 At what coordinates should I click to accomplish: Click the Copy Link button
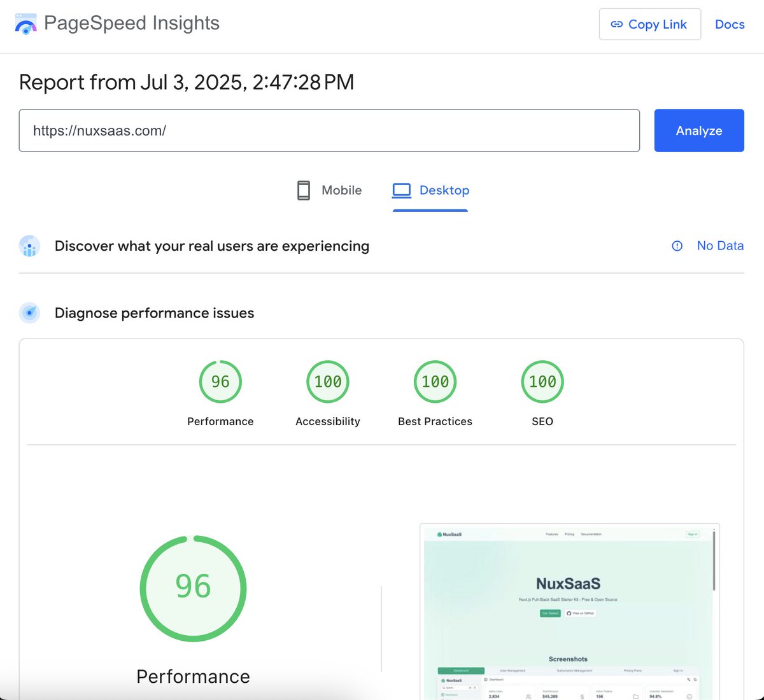click(650, 24)
